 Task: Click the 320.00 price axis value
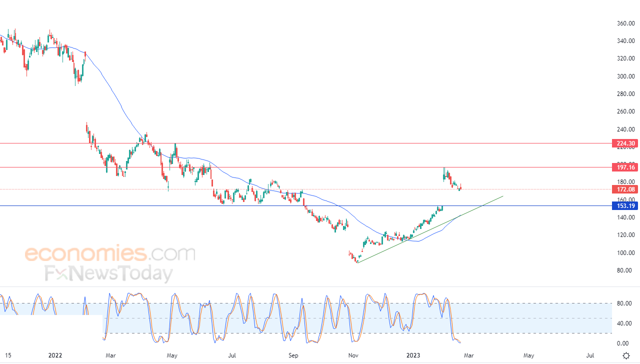[x=626, y=58]
